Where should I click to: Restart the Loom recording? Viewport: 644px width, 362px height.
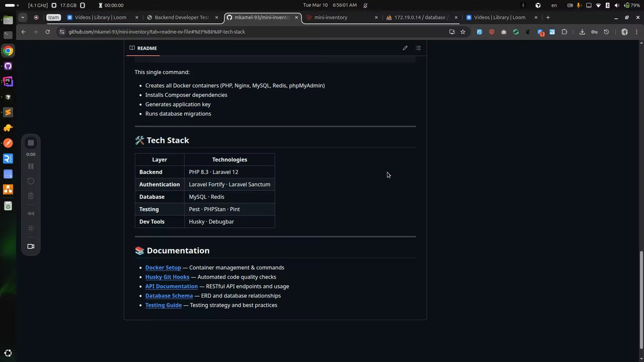(31, 181)
